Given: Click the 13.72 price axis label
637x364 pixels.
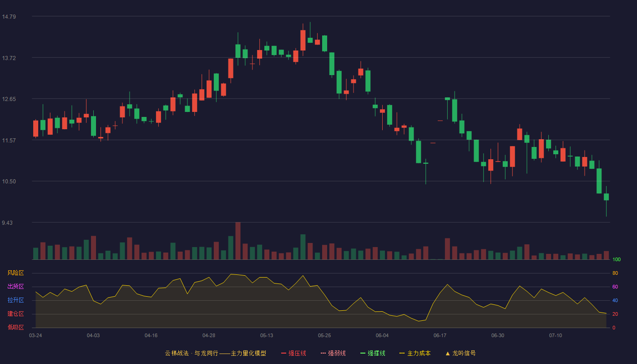Looking at the screenshot, I should [x=9, y=58].
